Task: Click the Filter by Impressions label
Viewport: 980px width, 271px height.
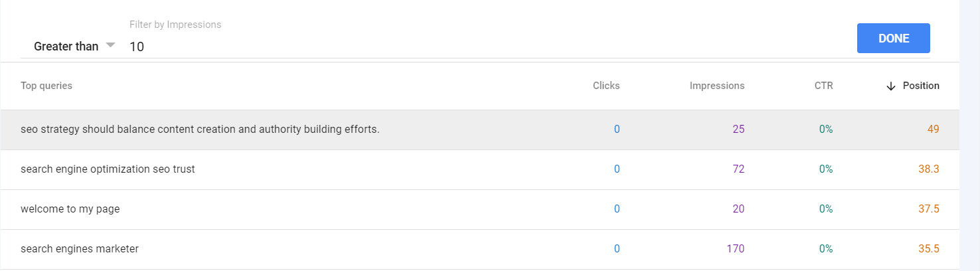Action: 175,25
